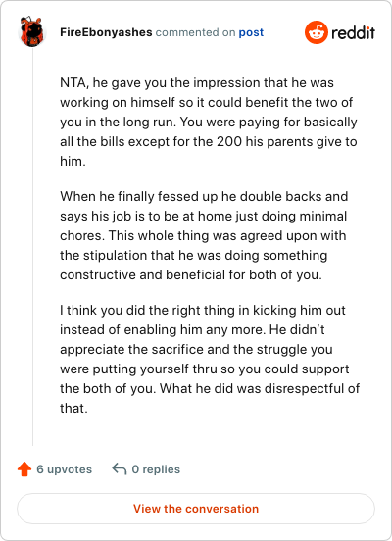392x541 pixels.
Task: Click the orange Reddit Snoo logo icon
Action: (x=317, y=32)
